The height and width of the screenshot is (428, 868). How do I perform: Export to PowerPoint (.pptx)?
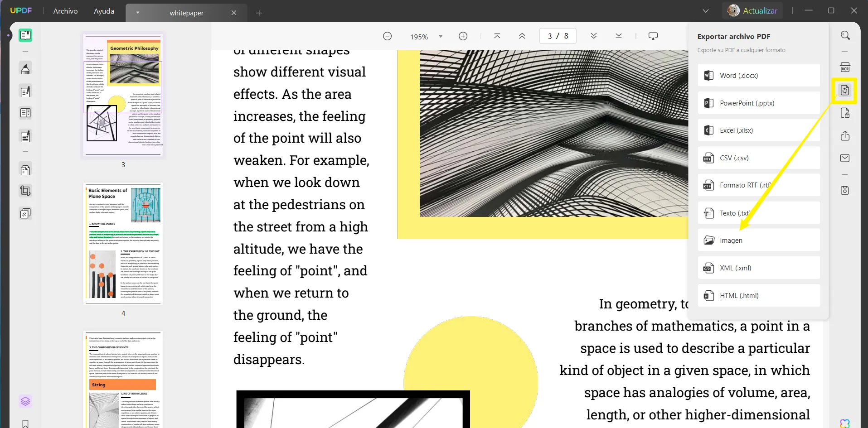pyautogui.click(x=759, y=103)
